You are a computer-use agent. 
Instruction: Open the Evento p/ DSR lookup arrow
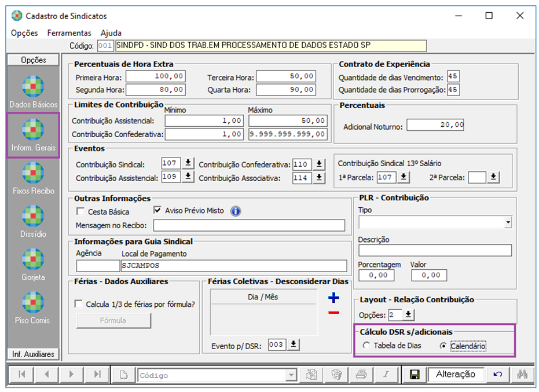click(x=294, y=345)
